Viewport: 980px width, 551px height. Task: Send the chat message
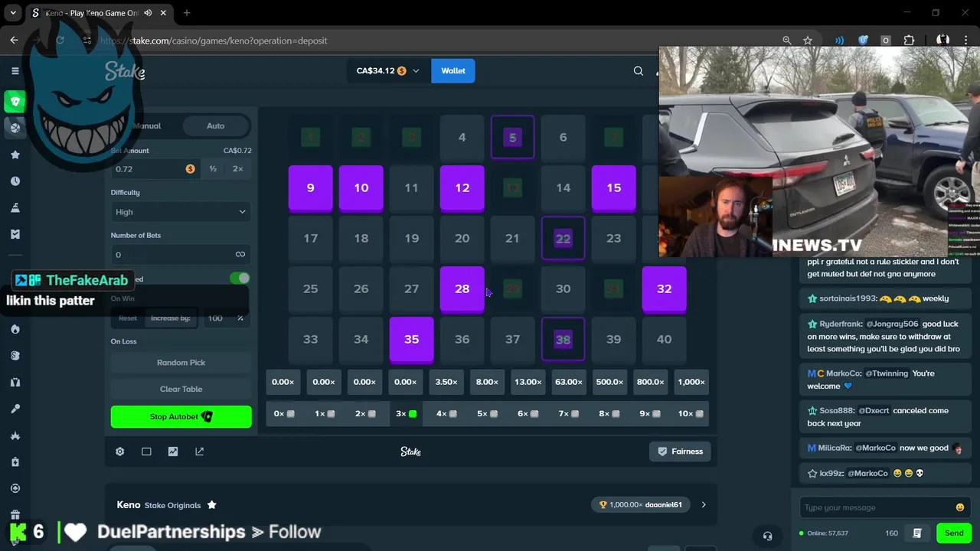click(x=954, y=533)
